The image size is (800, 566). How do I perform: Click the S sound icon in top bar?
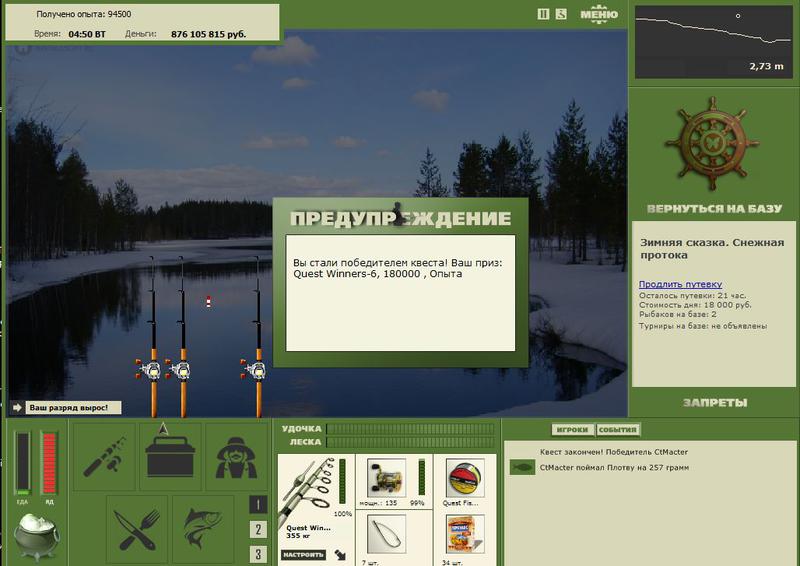(561, 14)
